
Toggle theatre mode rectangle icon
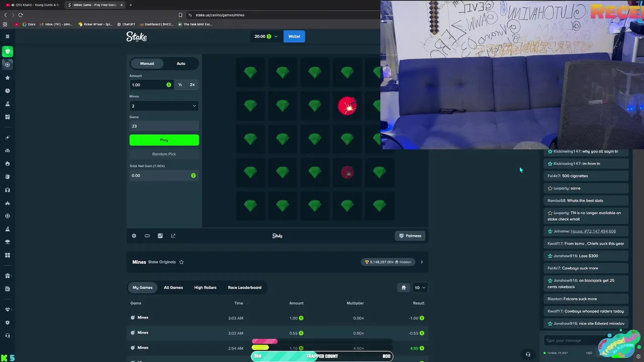pos(147,236)
